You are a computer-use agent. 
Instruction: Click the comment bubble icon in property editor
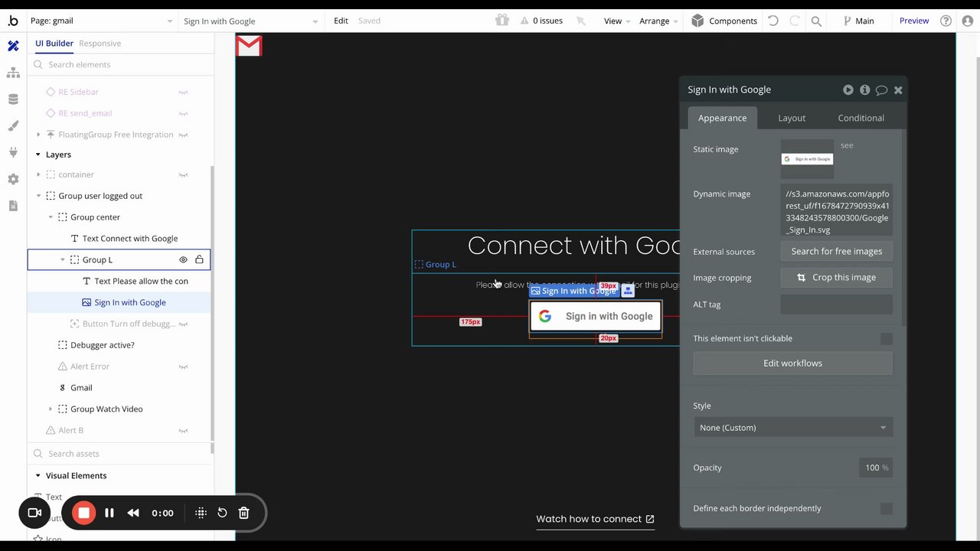pos(881,90)
